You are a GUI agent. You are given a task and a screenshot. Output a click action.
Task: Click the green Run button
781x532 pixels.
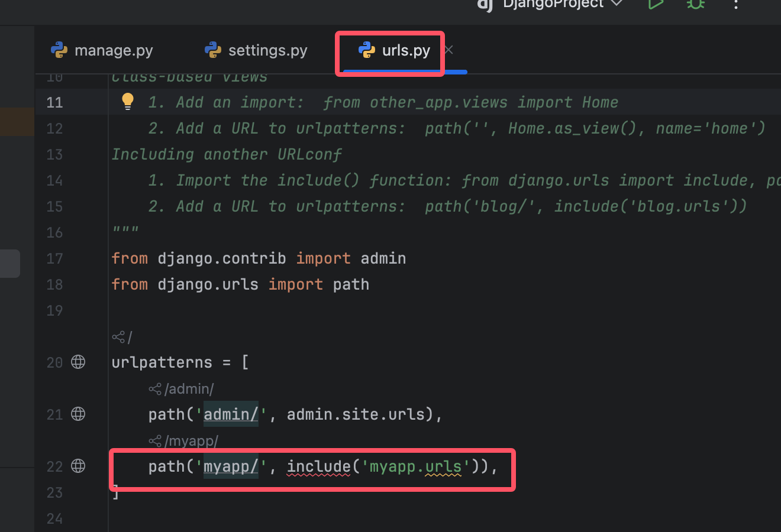point(656,4)
